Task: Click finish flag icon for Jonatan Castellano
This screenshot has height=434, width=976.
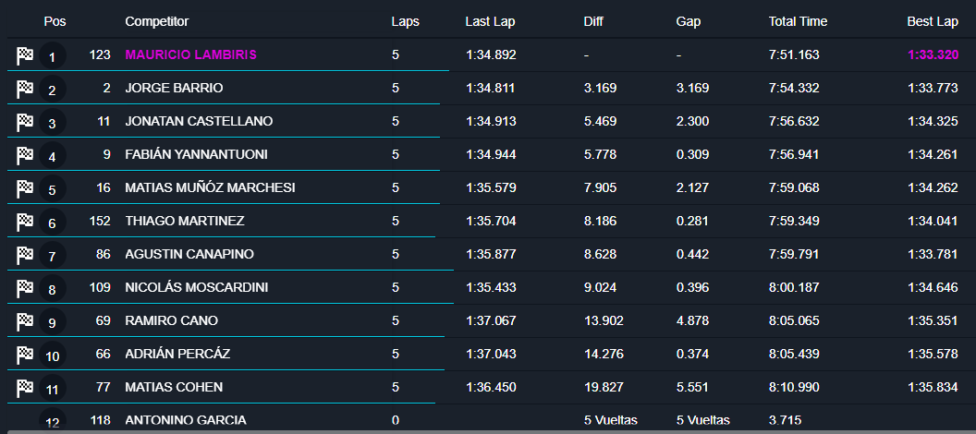Action: point(25,122)
